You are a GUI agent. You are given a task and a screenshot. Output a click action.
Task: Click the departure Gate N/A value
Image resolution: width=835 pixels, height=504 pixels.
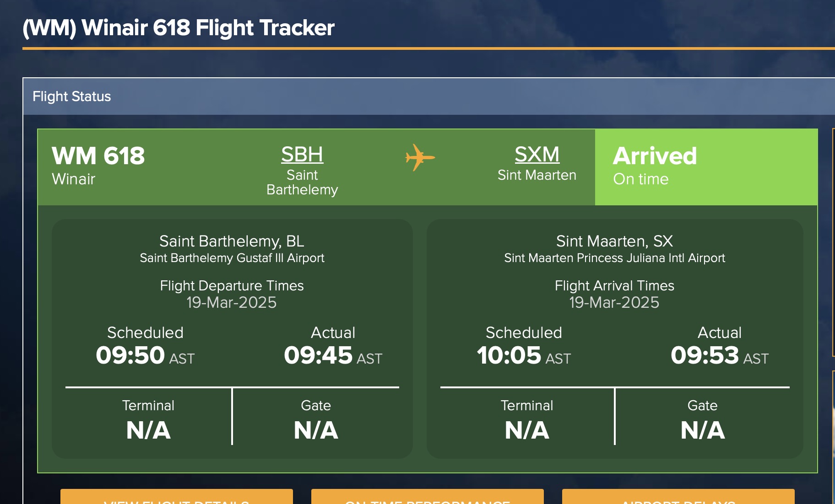(x=316, y=430)
